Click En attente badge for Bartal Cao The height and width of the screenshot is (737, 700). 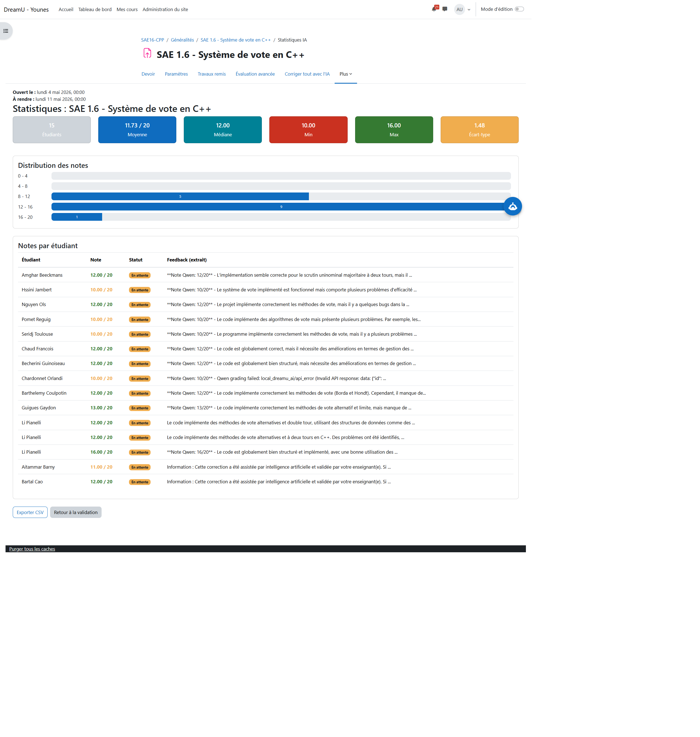[x=140, y=482]
